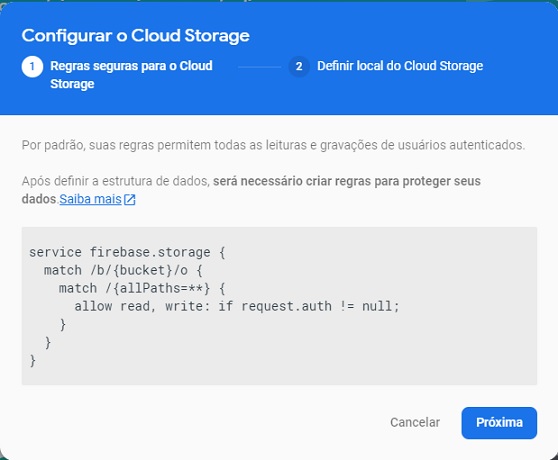Click the Configurar o Cloud Storage title
The width and height of the screenshot is (558, 460).
[136, 36]
